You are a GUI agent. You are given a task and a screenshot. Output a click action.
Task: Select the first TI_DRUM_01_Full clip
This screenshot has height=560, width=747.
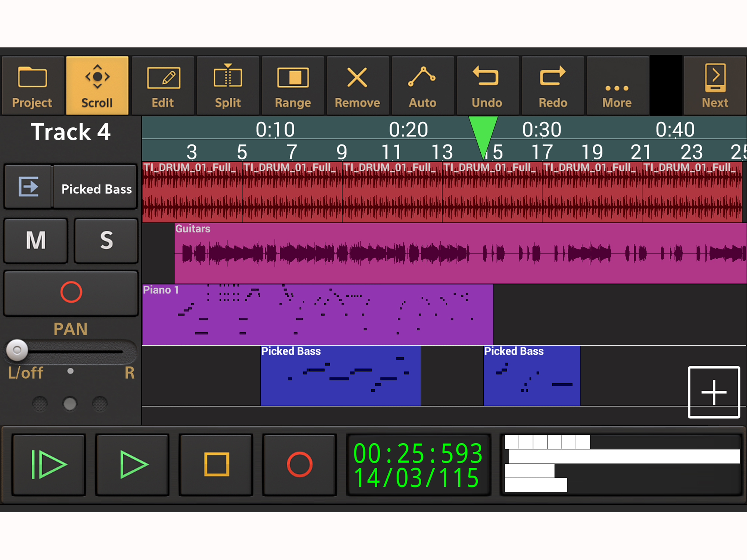pos(192,192)
